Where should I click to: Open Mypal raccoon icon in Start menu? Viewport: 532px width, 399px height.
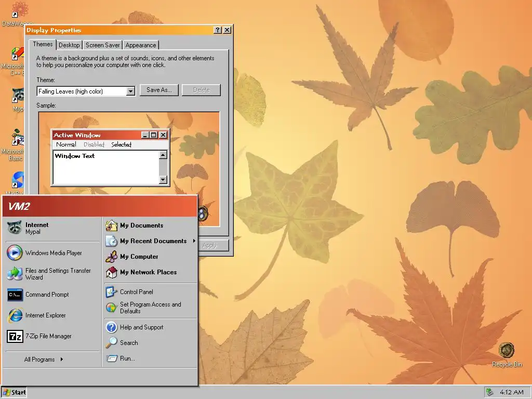point(15,228)
